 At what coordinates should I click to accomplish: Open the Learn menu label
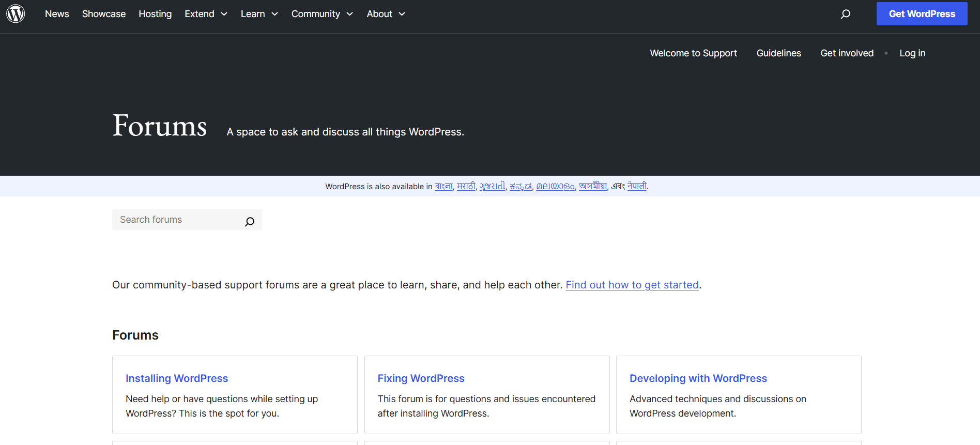click(x=253, y=14)
